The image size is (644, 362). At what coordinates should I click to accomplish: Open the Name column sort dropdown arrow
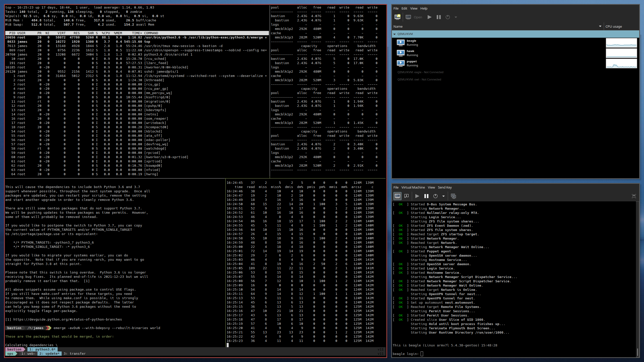[600, 26]
